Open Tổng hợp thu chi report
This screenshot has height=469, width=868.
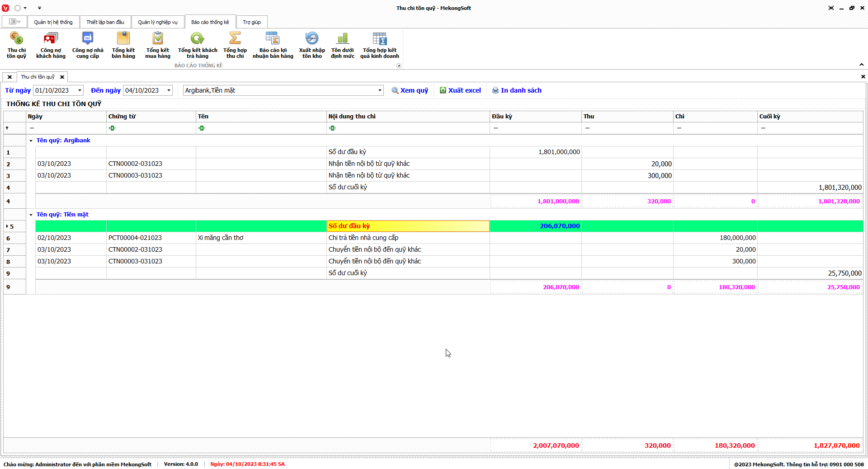235,45
